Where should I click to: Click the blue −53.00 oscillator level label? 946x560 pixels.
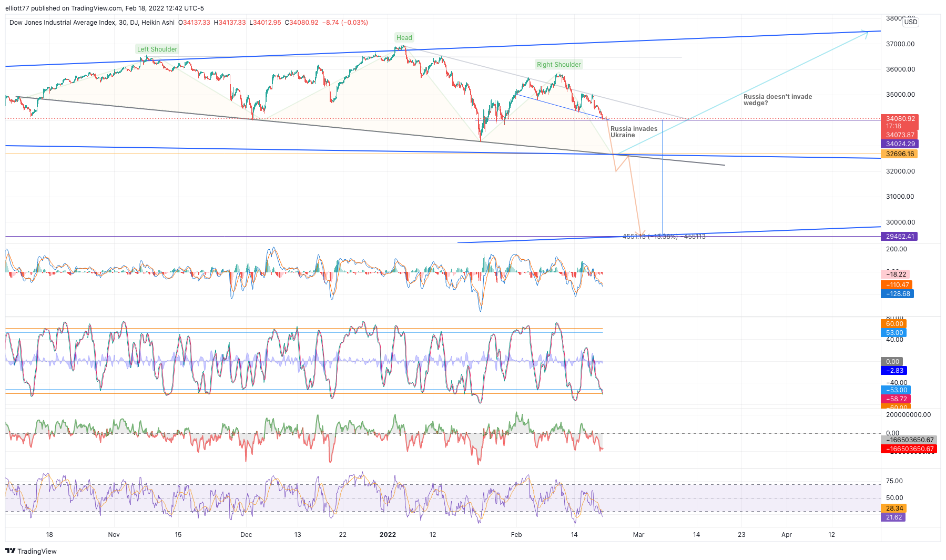pos(896,390)
